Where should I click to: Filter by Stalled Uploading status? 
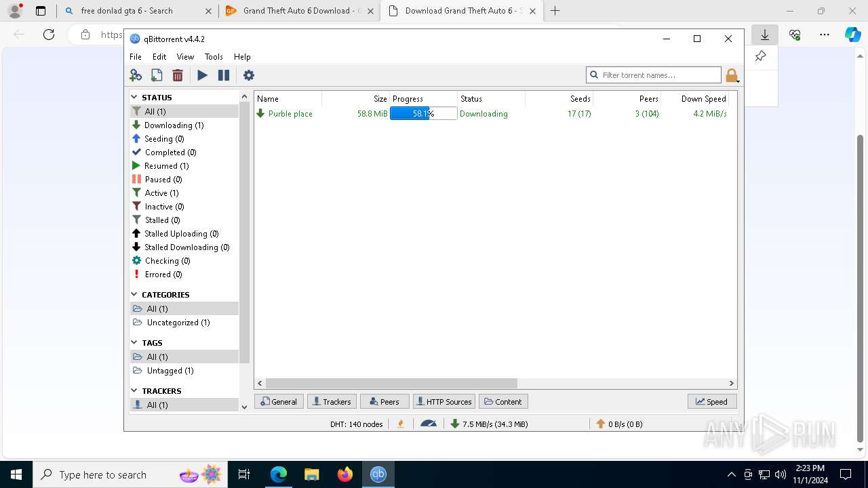point(184,233)
